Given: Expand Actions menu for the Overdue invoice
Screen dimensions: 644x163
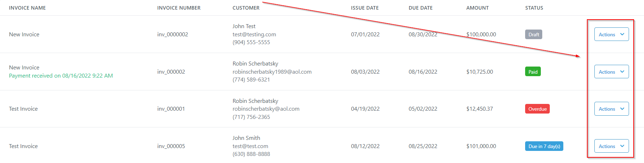Looking at the screenshot, I should coord(611,109).
